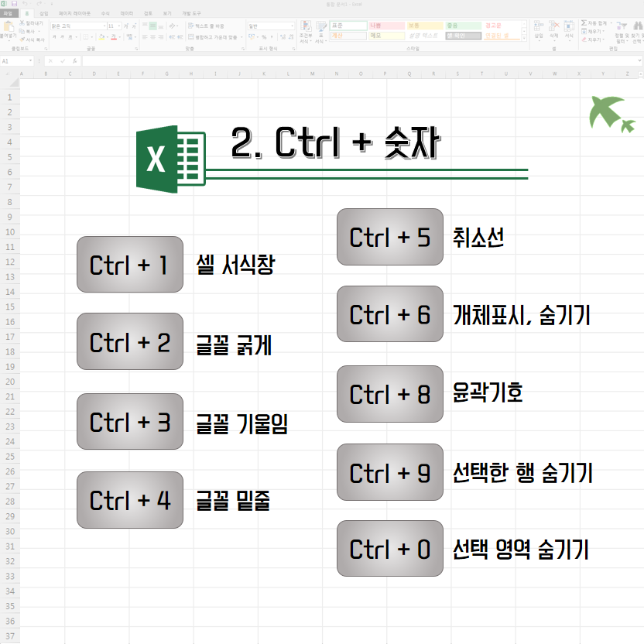Click the Insert cells (삽입) icon
The height and width of the screenshot is (644, 644).
(539, 28)
